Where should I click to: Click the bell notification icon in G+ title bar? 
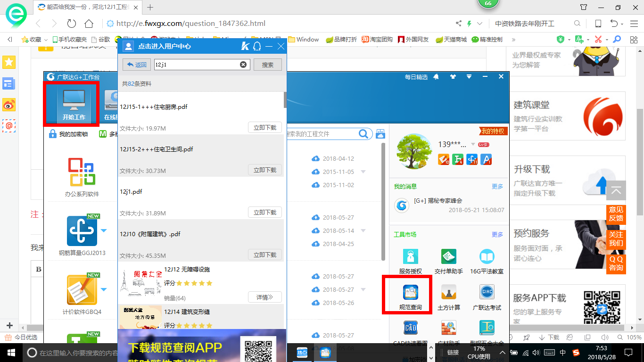coord(436,76)
